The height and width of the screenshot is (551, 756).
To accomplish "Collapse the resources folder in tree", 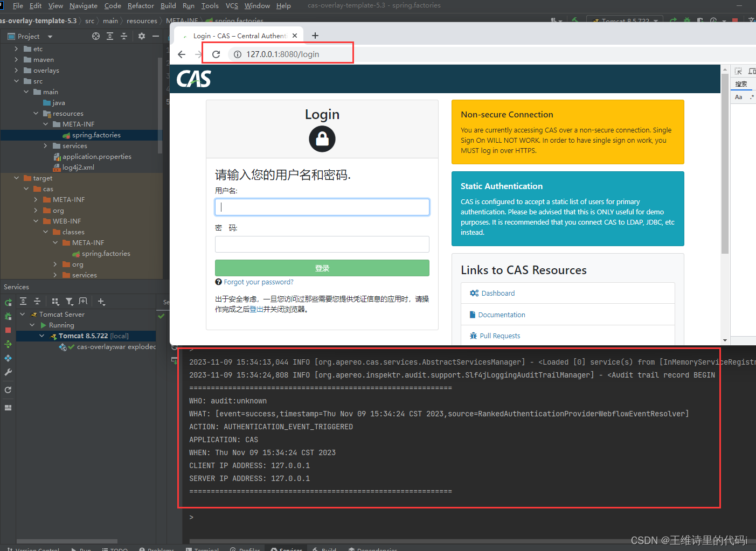I will pos(36,114).
